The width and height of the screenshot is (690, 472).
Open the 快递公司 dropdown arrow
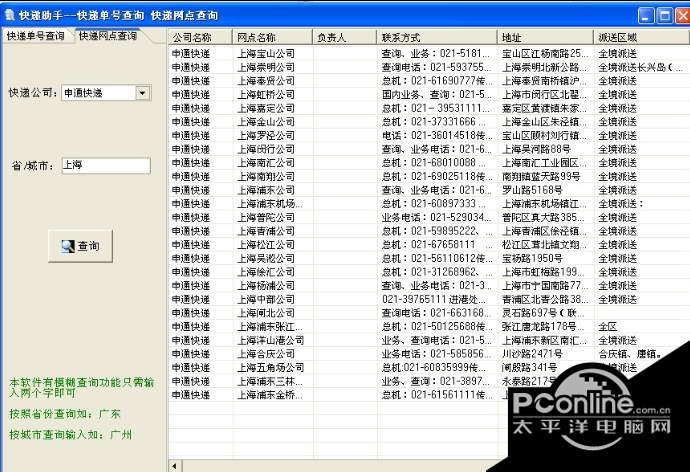142,93
